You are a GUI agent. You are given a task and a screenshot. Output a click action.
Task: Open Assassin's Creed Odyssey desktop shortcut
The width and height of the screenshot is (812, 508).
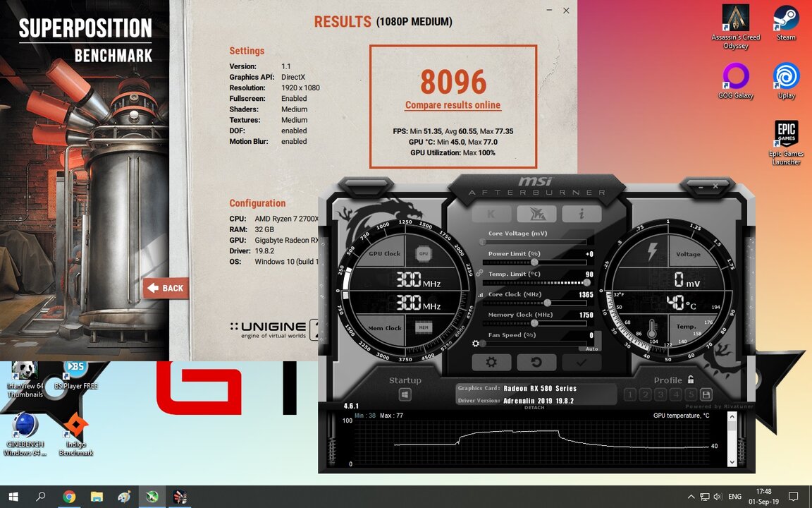[735, 27]
